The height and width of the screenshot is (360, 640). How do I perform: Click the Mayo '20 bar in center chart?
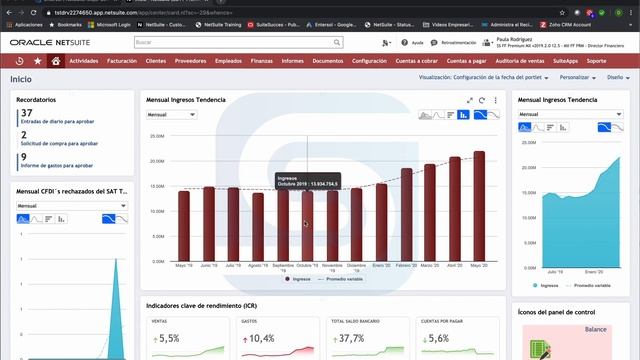[x=479, y=206]
